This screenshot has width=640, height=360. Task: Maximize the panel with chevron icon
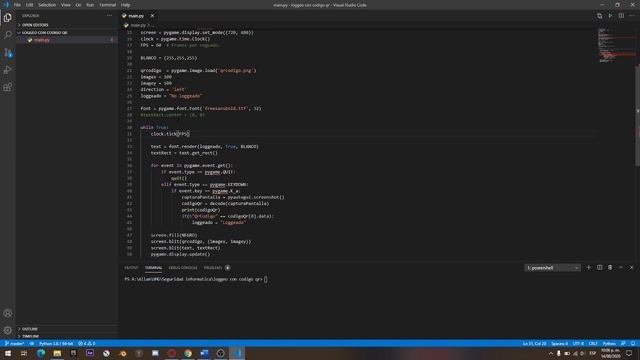pos(621,268)
